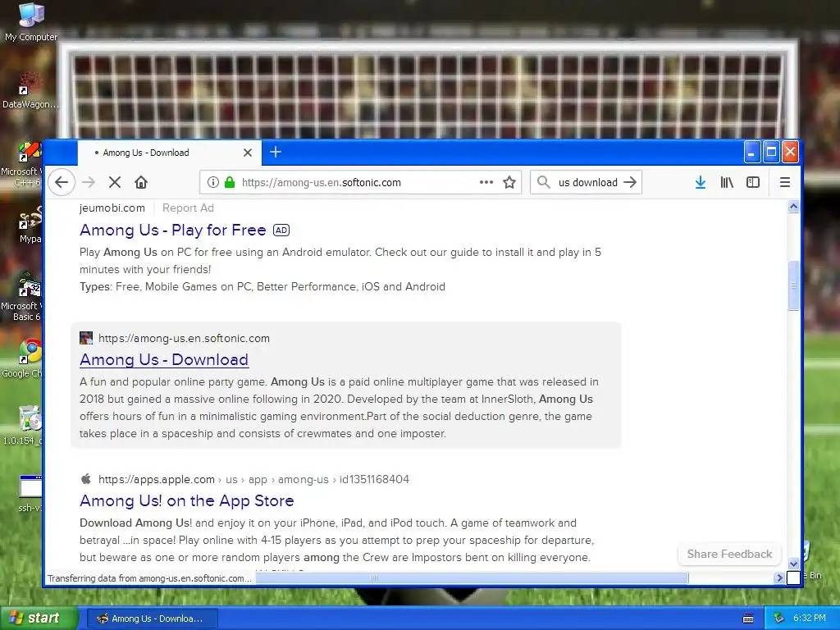Click https://among-us.en.softonic.com result URL text
840x630 pixels.
(x=184, y=338)
